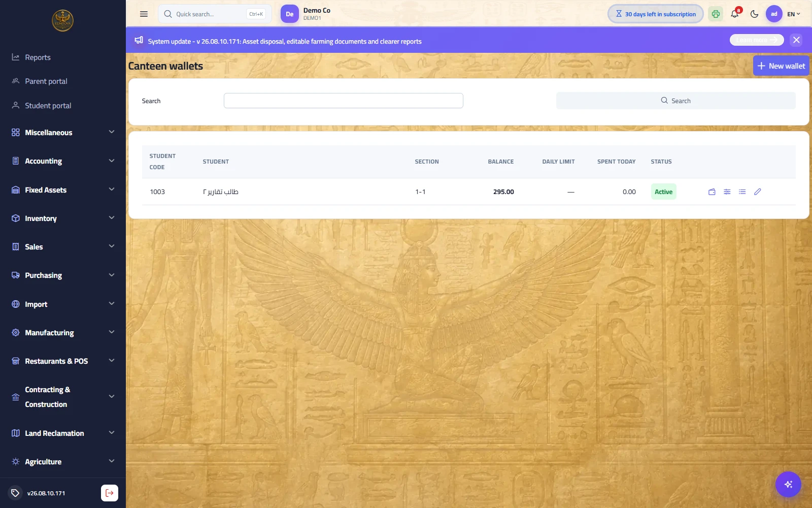The image size is (812, 508).
Task: Expand the Sales menu chevron
Action: pos(112,246)
